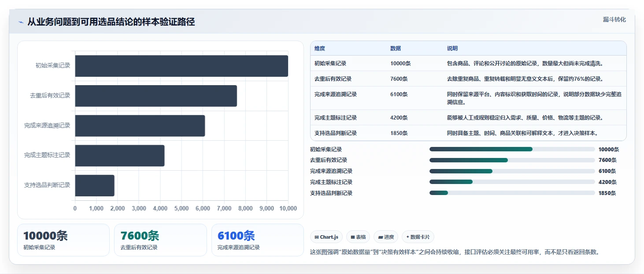Click the 初始采集记录 cell in the table
Viewport: 644px width, 274px height.
coord(330,63)
